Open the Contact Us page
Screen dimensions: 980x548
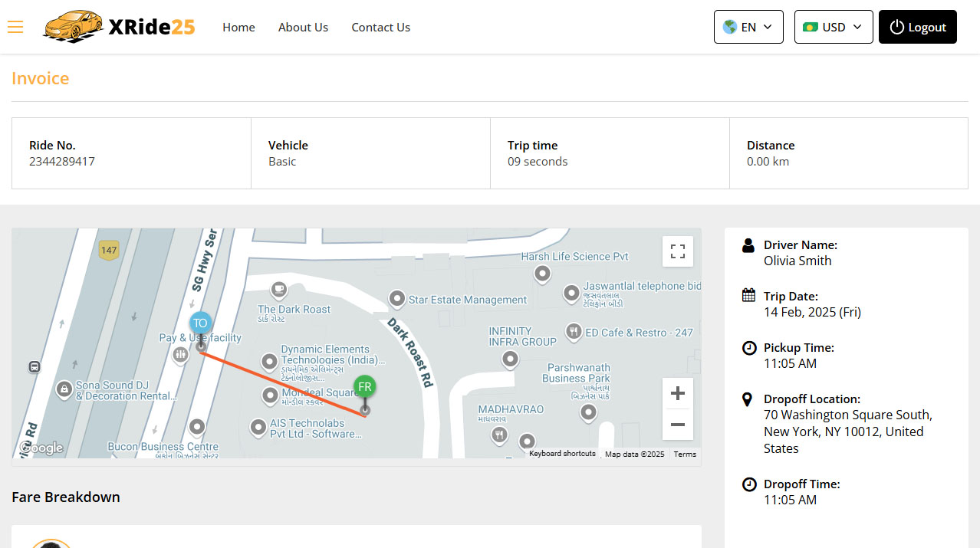[x=380, y=27]
